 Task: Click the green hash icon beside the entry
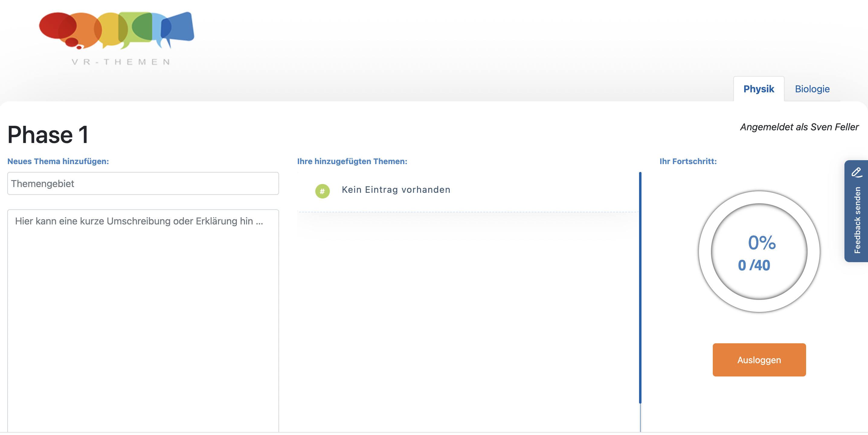322,191
